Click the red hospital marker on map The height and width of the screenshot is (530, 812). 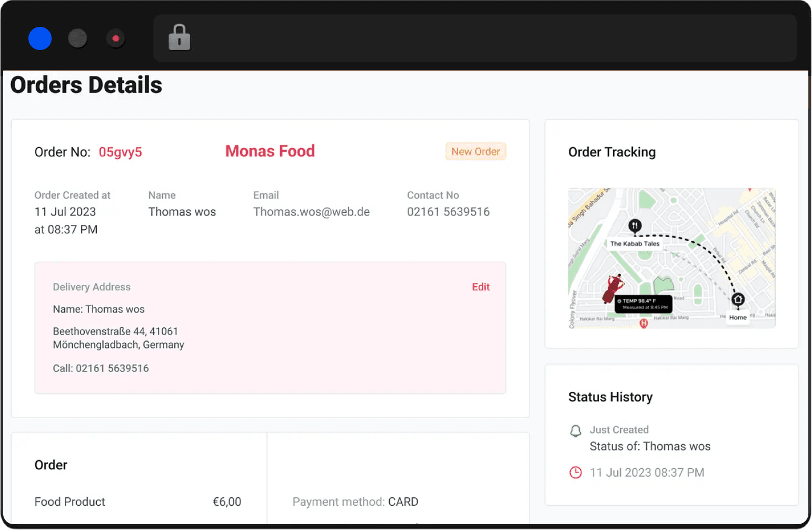coord(643,323)
